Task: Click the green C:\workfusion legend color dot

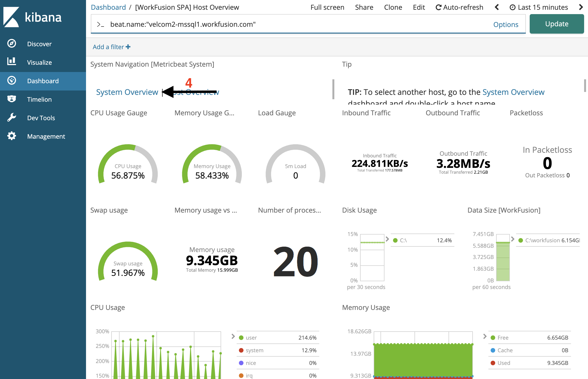Action: pos(521,240)
